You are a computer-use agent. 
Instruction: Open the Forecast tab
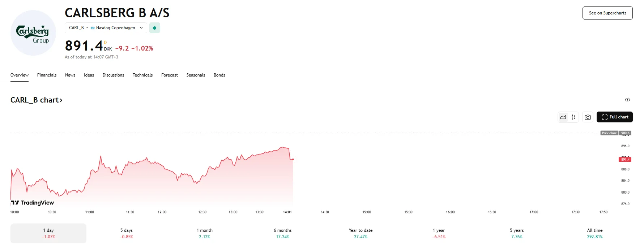pyautogui.click(x=170, y=75)
